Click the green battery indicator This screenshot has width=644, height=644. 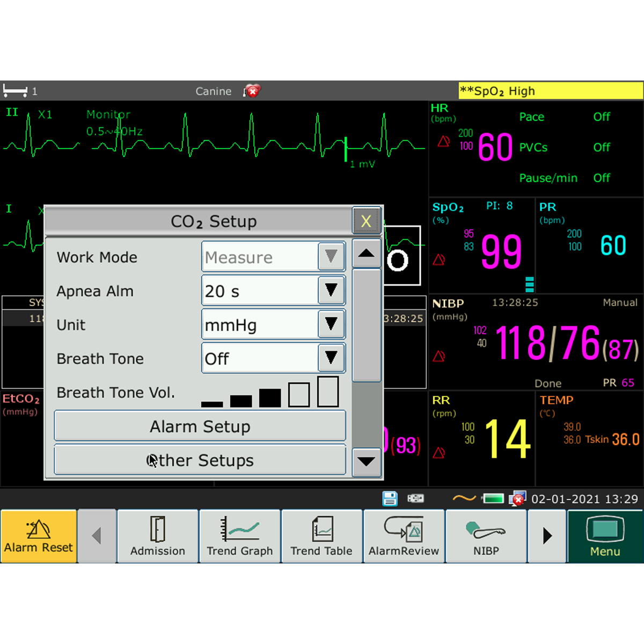coord(493,499)
